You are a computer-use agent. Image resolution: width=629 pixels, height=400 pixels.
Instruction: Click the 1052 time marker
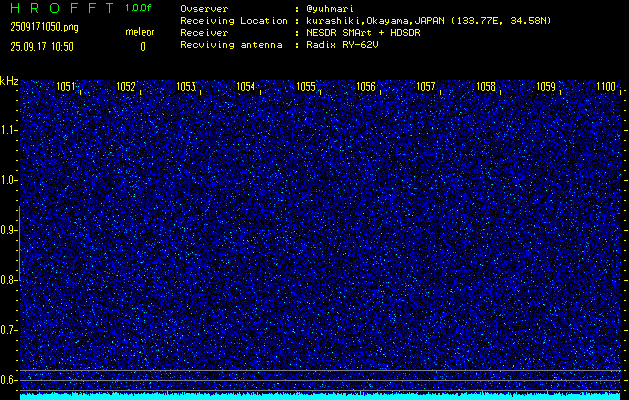click(x=126, y=87)
